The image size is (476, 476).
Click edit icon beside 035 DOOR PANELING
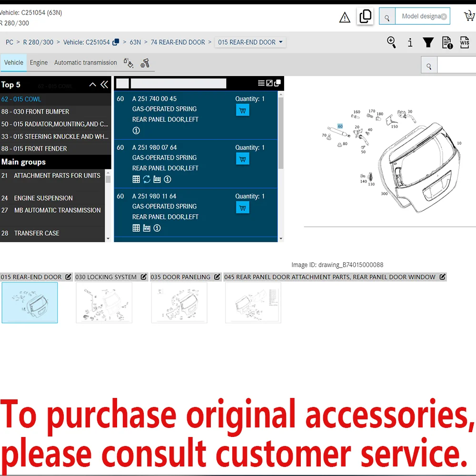(x=217, y=277)
